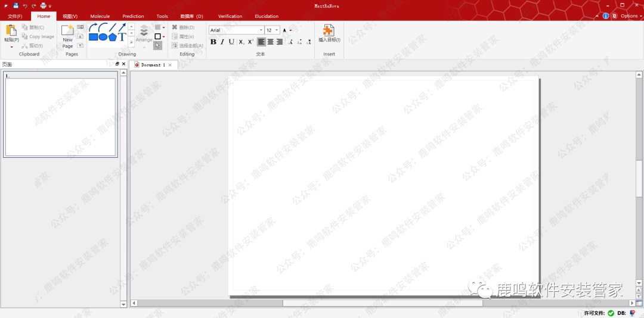
Task: Click the 插入目标 insert object icon
Action: point(329,30)
